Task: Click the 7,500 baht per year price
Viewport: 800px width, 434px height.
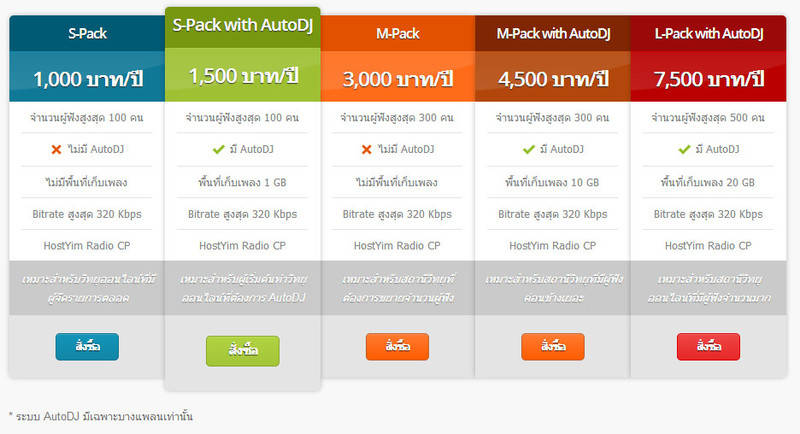Action: pyautogui.click(x=709, y=79)
